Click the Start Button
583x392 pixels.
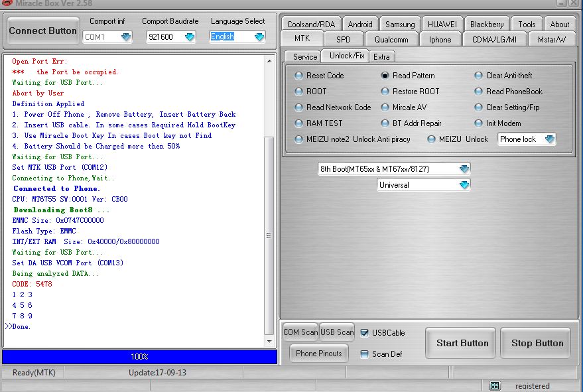coord(462,343)
